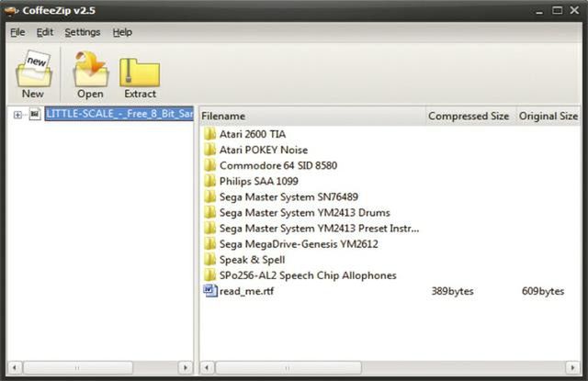Select Sega Master System YM2413 Drums name
Screen dimensions: 588x381
tap(304, 213)
